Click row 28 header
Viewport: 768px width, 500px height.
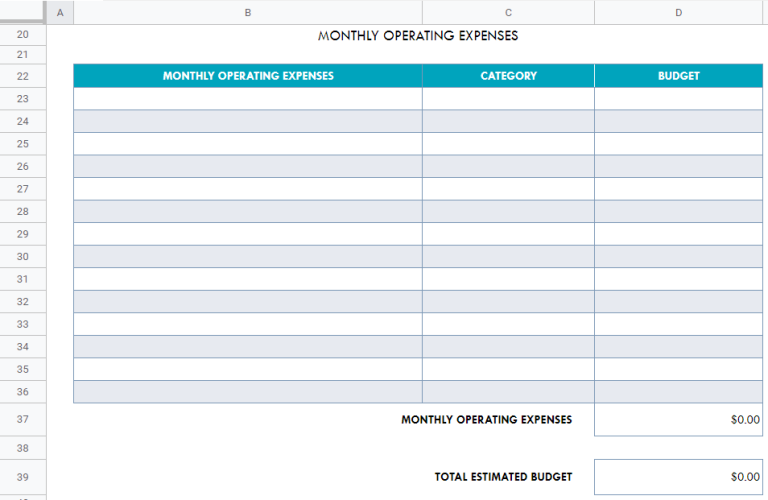click(x=23, y=212)
